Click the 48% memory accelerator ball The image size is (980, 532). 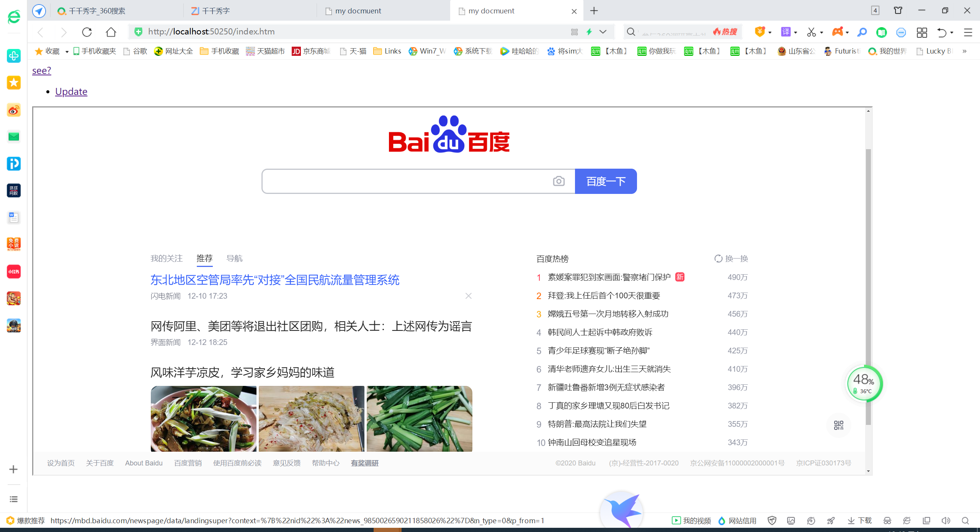pyautogui.click(x=864, y=384)
